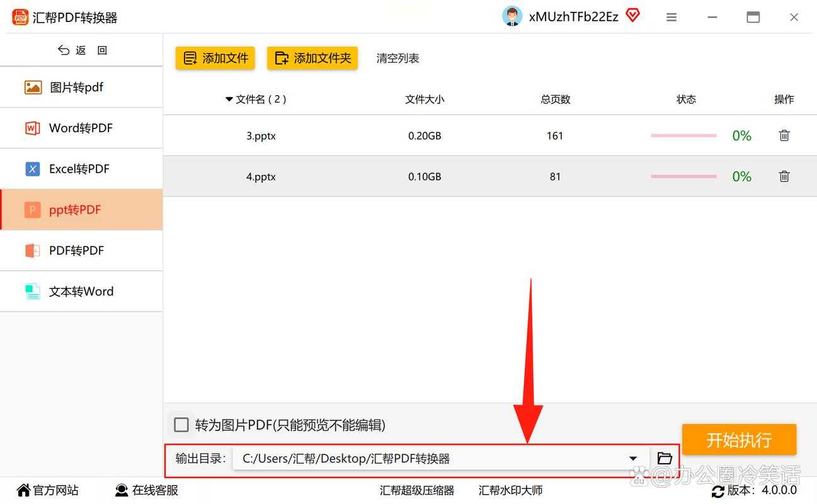Switch to Excel转PDF mode
The width and height of the screenshot is (817, 504).
79,169
